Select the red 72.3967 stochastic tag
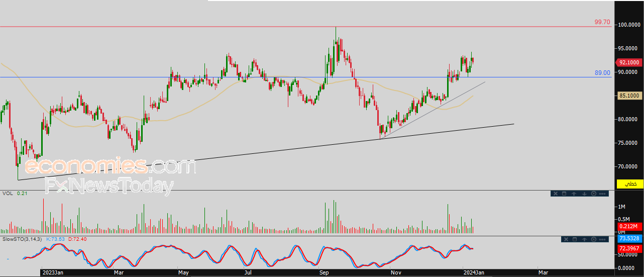This screenshot has height=277, width=644. click(x=629, y=248)
